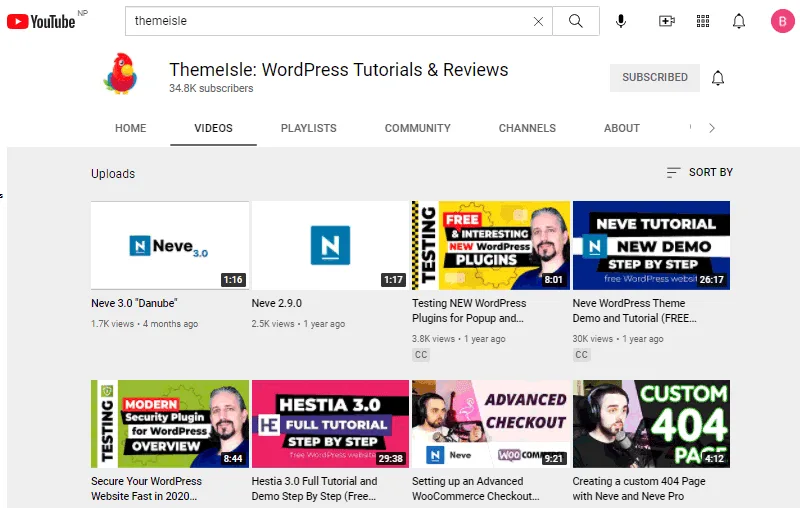Open the Advanced Checkout thumbnail
The image size is (800, 508).
pyautogui.click(x=491, y=424)
